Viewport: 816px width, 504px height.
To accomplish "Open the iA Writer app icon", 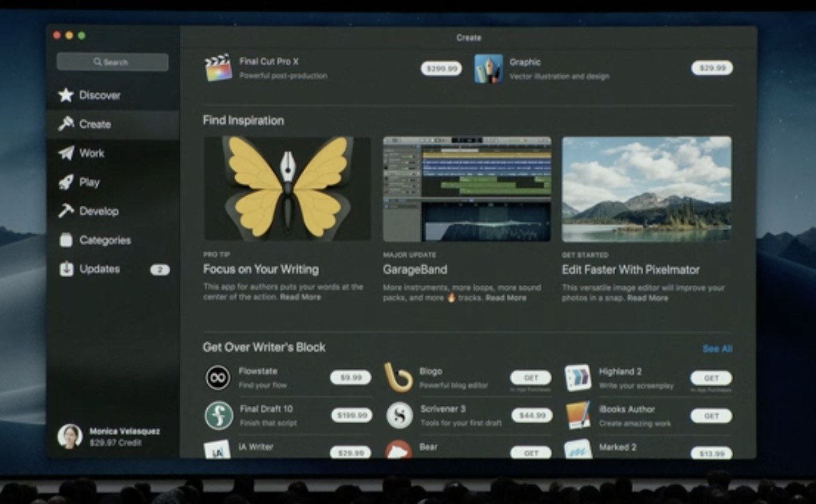I will tap(217, 449).
